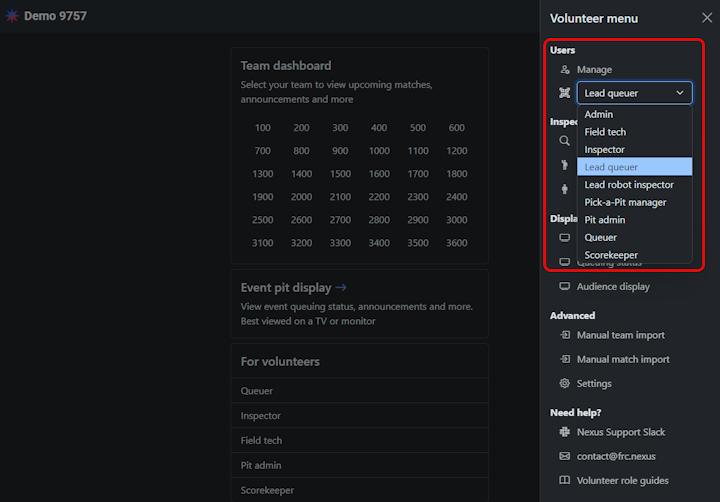720x502 pixels.
Task: Choose Scorekeeper in the role dropdown
Action: (x=611, y=255)
